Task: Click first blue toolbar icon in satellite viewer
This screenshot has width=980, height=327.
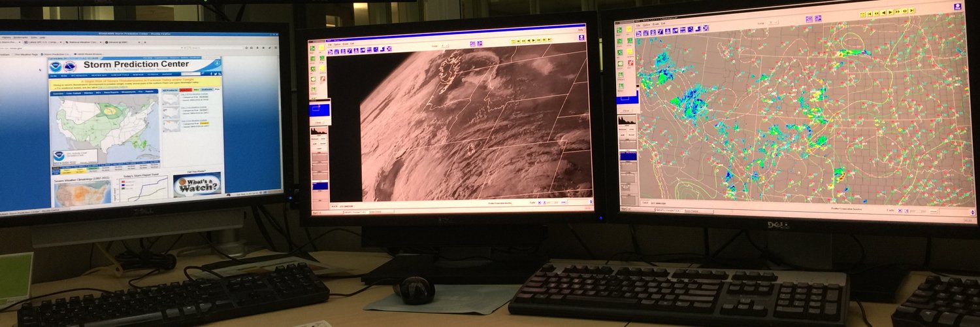Action: [330, 52]
